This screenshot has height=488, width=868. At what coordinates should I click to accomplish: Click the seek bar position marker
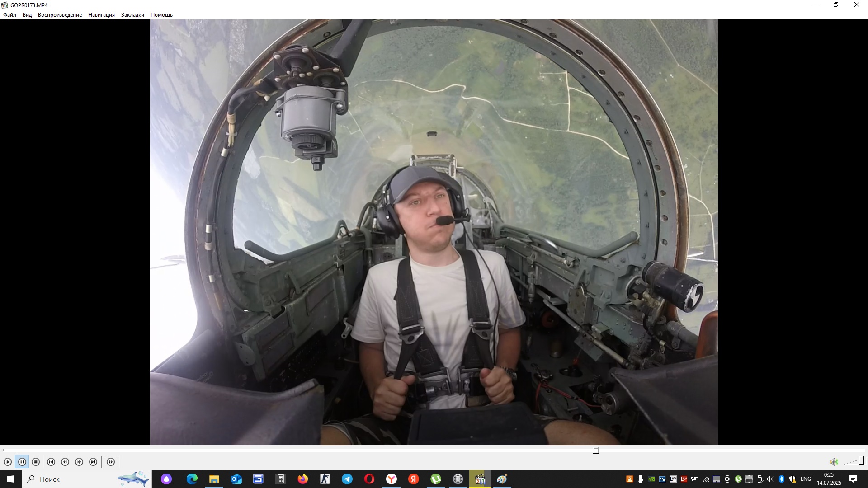[596, 450]
